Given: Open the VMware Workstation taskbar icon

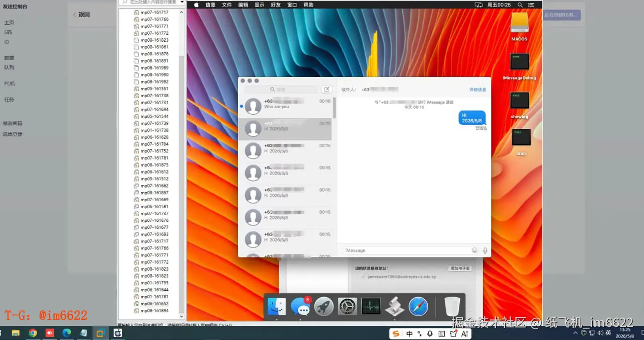Looking at the screenshot, I should click(x=100, y=333).
